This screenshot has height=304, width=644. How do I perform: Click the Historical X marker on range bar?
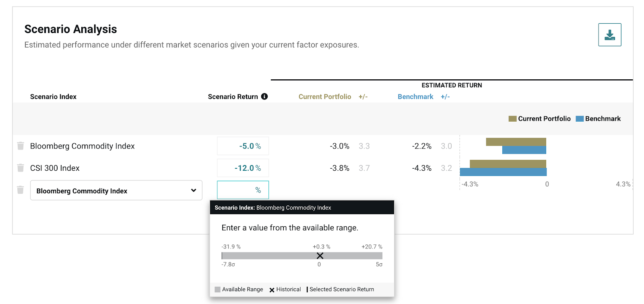point(320,256)
